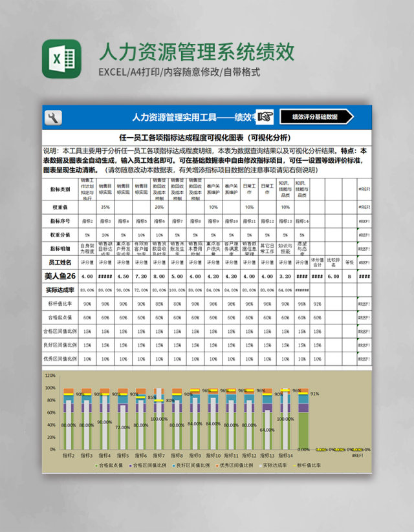Select the 人力资源管理系统绩效 title text

(x=197, y=52)
